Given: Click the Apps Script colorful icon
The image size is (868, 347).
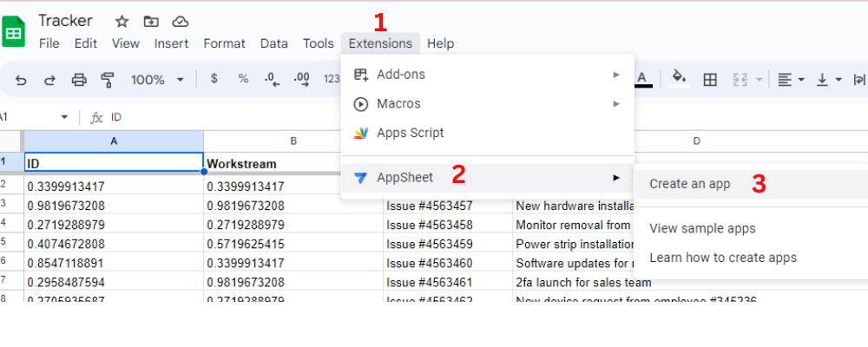Looking at the screenshot, I should coord(361,133).
